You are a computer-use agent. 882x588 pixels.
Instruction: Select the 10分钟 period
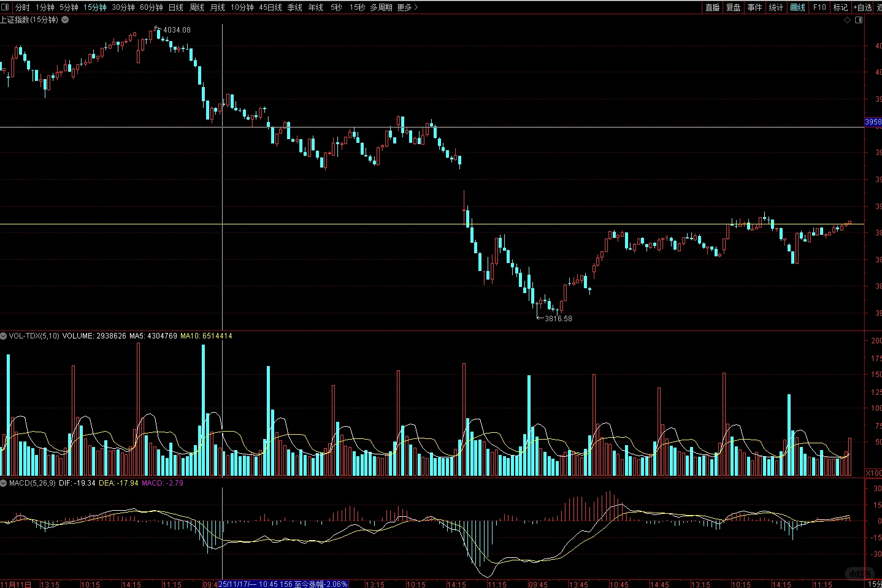point(242,7)
